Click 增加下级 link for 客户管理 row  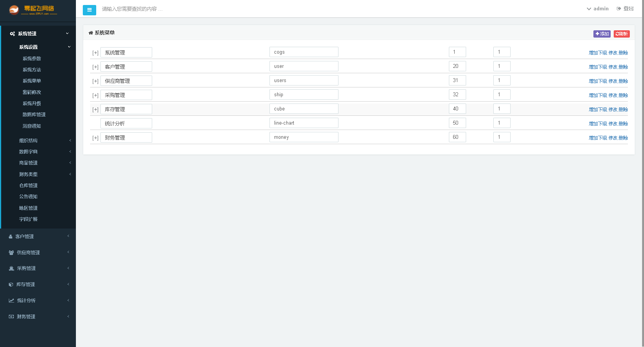point(598,67)
